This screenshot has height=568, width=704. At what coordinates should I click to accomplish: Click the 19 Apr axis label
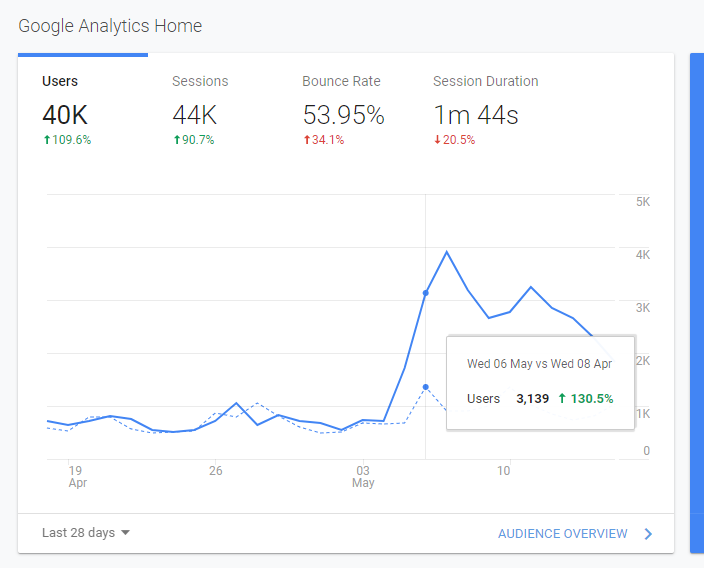coord(77,476)
